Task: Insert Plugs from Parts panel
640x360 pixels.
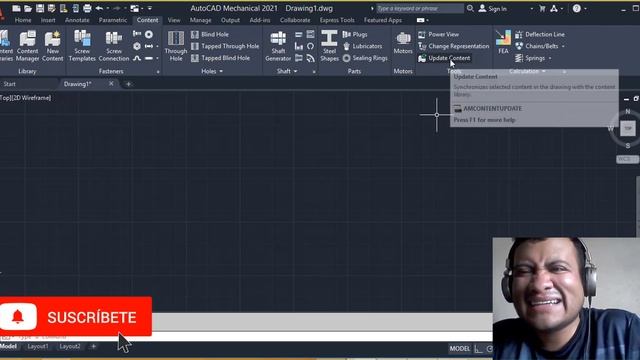Action: pyautogui.click(x=355, y=34)
